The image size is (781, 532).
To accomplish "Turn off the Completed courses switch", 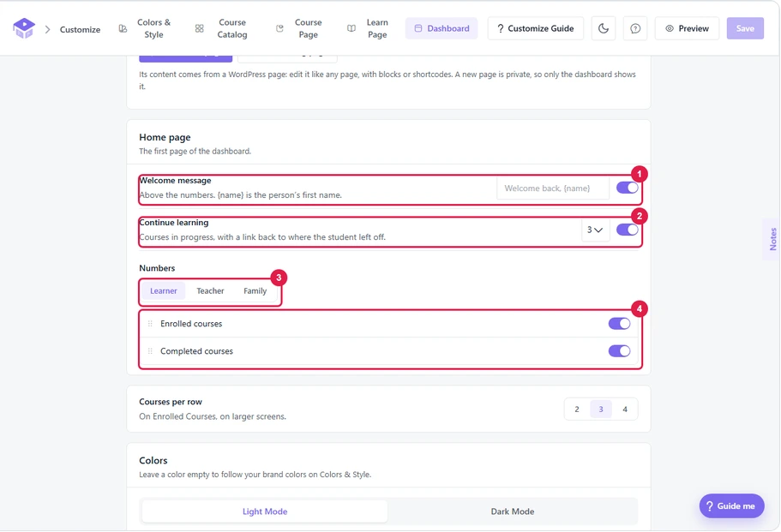I will tap(619, 351).
